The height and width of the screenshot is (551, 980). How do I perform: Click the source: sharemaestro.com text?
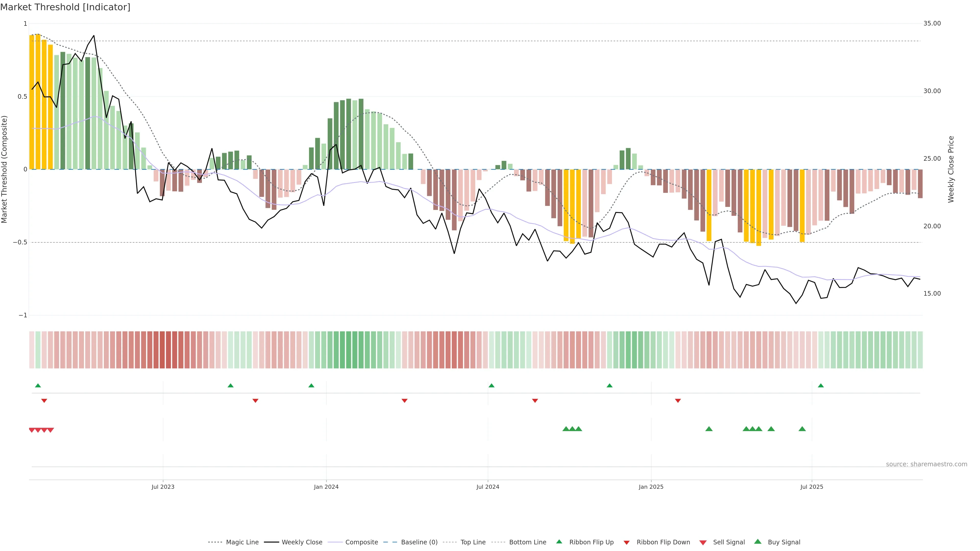pyautogui.click(x=926, y=464)
